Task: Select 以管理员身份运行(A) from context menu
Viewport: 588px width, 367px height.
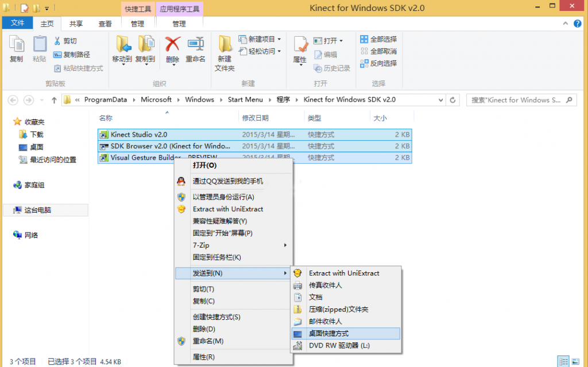Action: (x=223, y=197)
